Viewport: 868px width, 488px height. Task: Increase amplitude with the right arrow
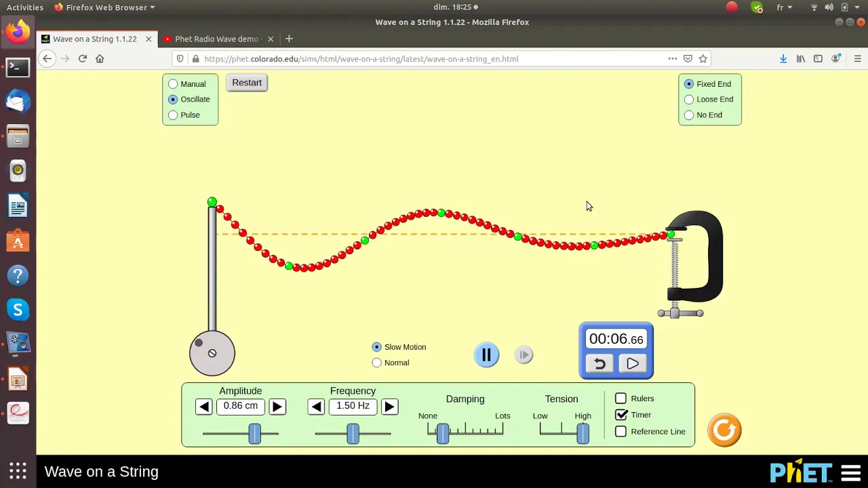(x=277, y=407)
